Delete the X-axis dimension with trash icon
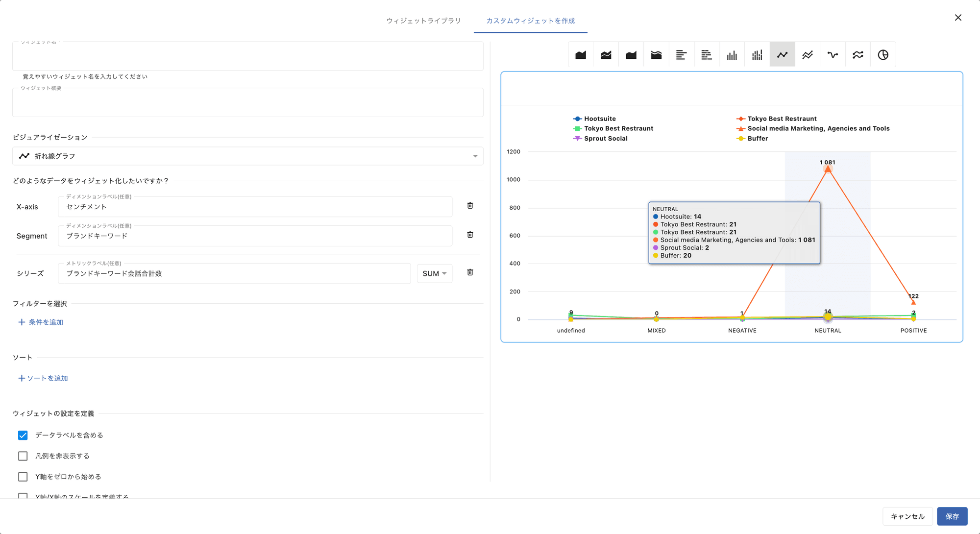The image size is (980, 534). pyautogui.click(x=470, y=206)
